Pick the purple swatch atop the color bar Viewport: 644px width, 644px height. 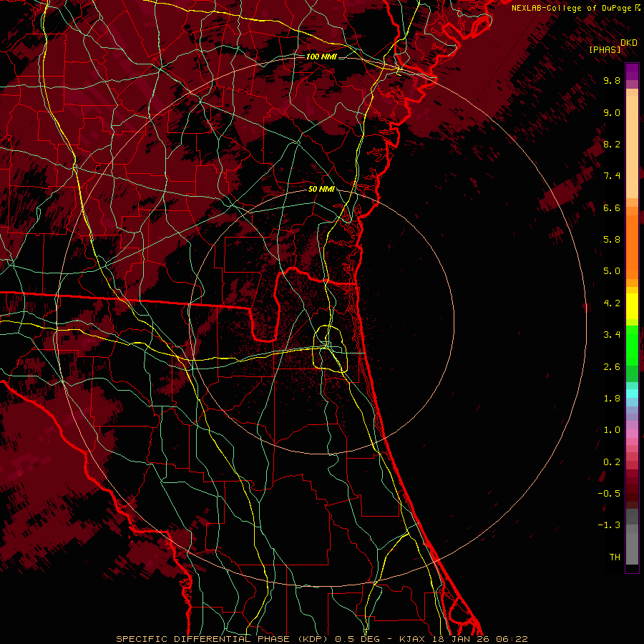pos(632,72)
